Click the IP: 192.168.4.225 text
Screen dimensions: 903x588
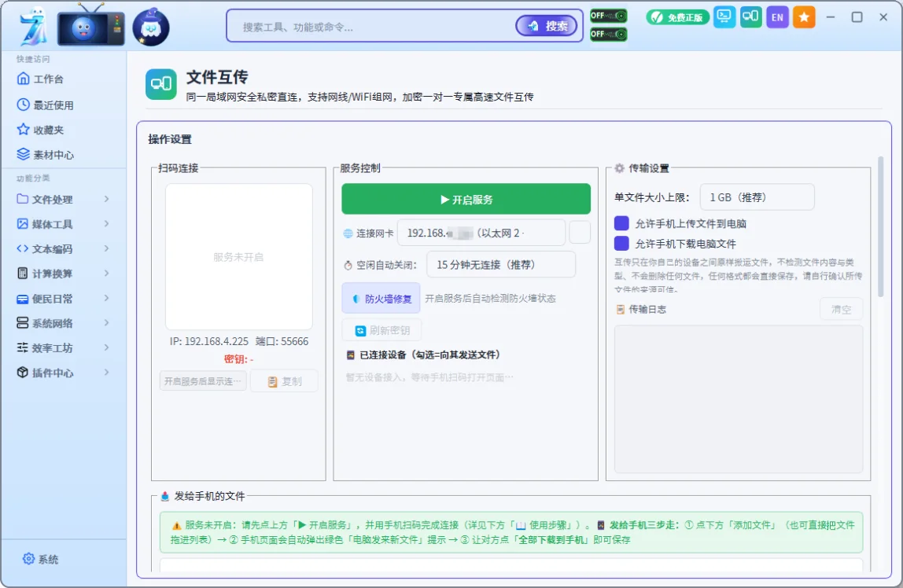click(x=209, y=341)
